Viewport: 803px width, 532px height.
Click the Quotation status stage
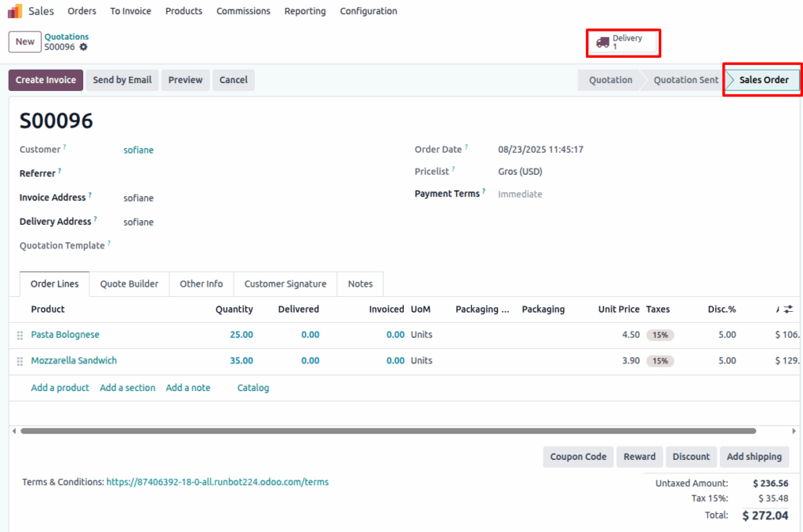coord(610,81)
